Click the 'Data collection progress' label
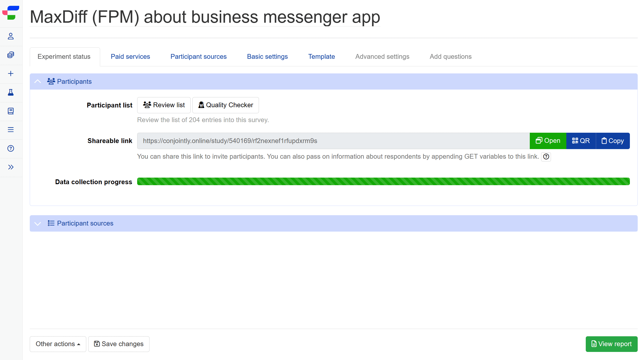 (94, 182)
